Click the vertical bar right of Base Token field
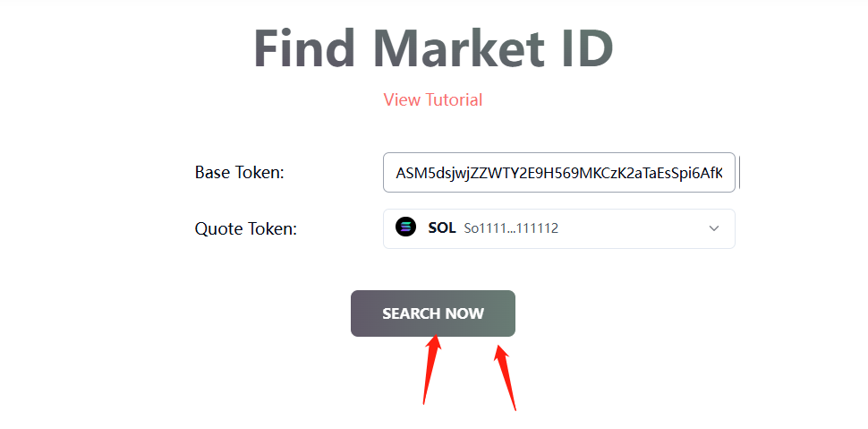 tap(740, 172)
